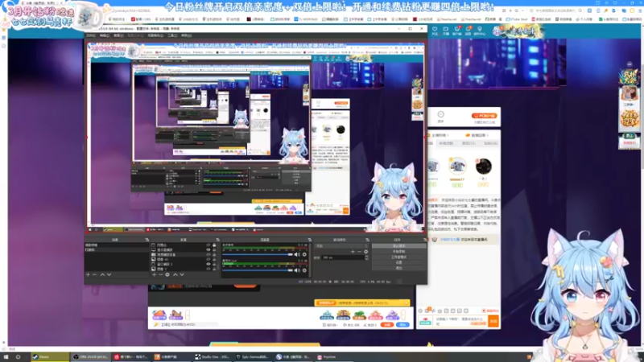
Task: Expand the left gift list arrow
Action: click(188, 315)
